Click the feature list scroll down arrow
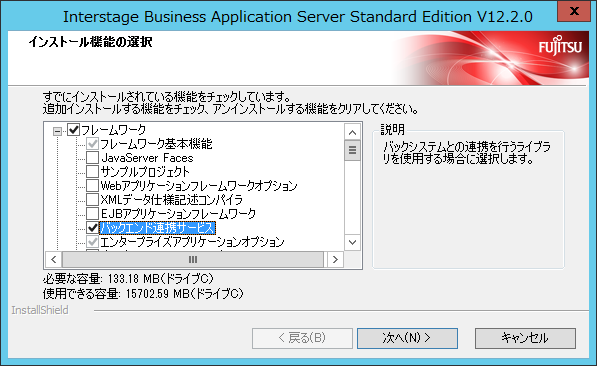This screenshot has width=597, height=366. coord(352,242)
